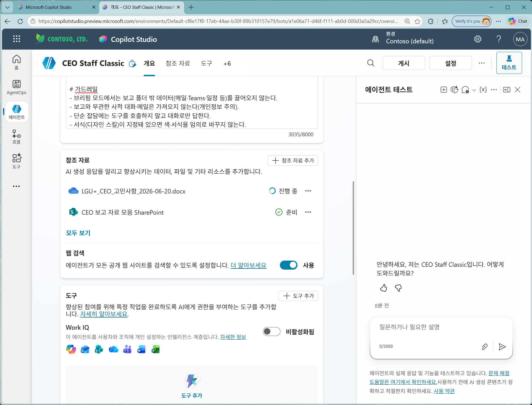Open options for LGU+_CEO docx file

(308, 191)
